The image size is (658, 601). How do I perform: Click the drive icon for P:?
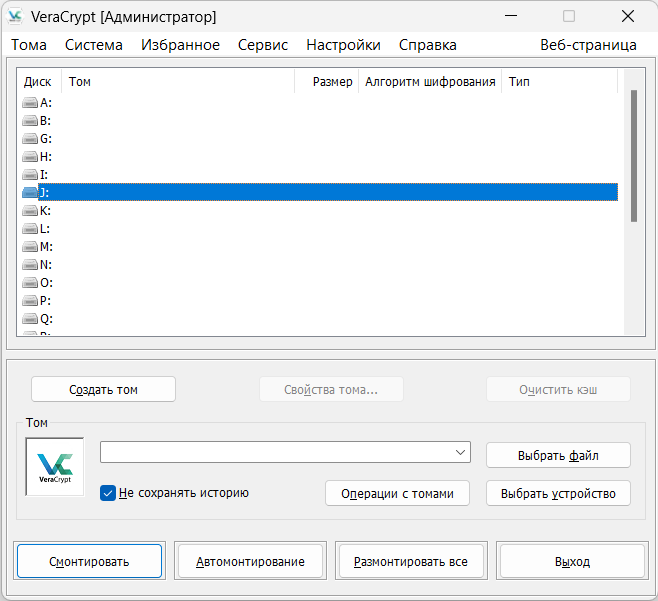pos(30,301)
